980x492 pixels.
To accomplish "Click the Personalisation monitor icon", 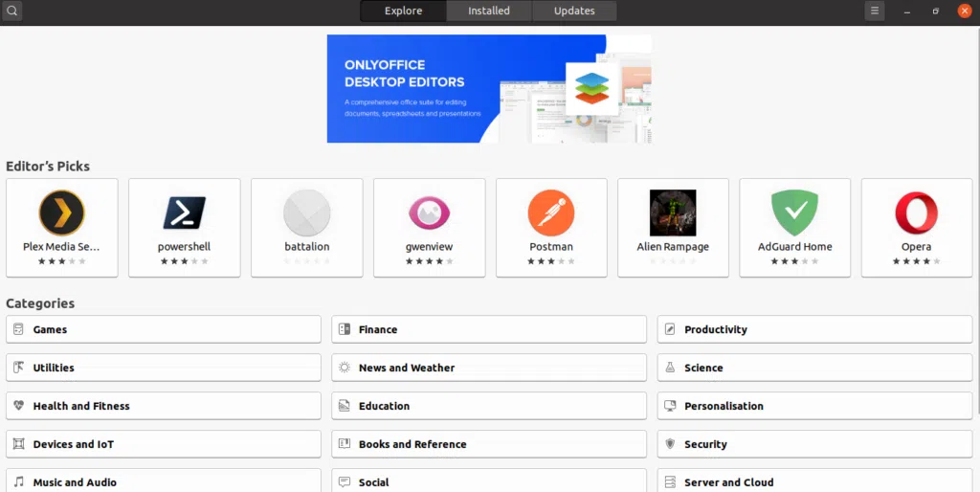I will coord(670,405).
